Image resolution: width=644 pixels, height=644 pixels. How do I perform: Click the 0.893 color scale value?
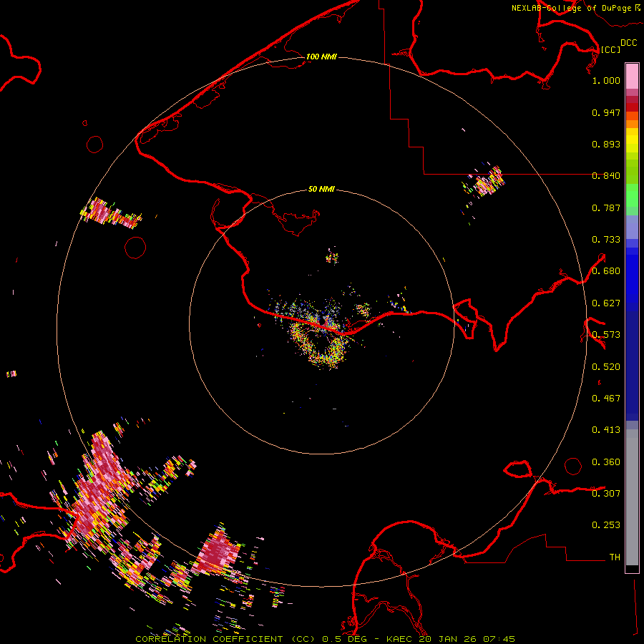(606, 144)
